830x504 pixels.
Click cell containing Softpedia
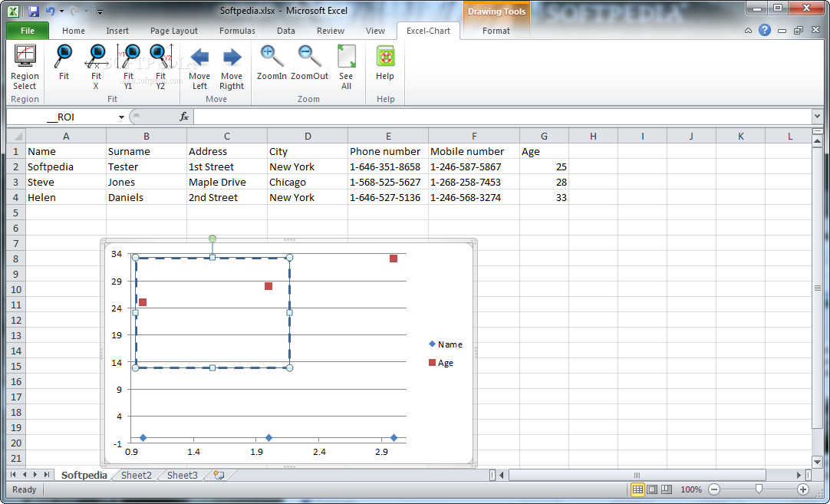(x=66, y=166)
